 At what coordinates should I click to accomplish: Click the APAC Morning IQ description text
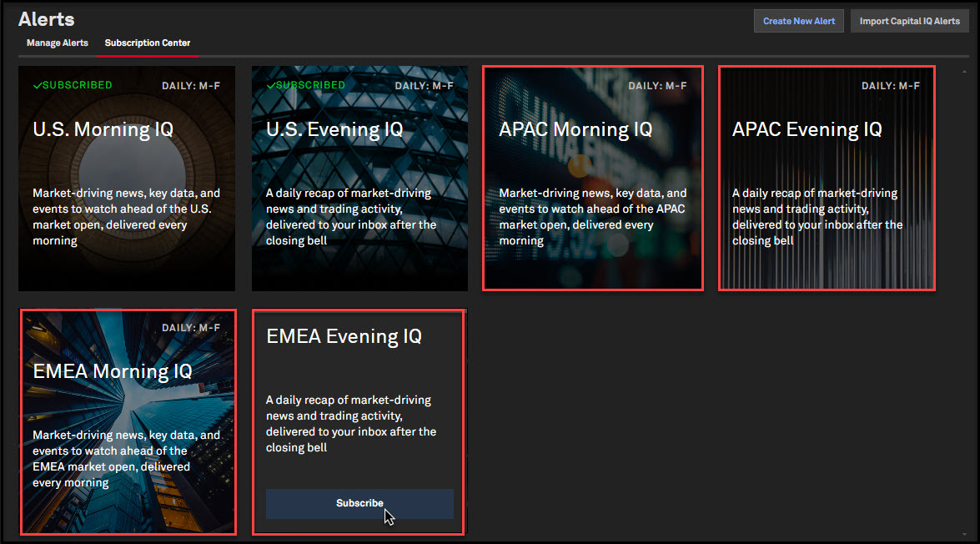click(x=592, y=216)
